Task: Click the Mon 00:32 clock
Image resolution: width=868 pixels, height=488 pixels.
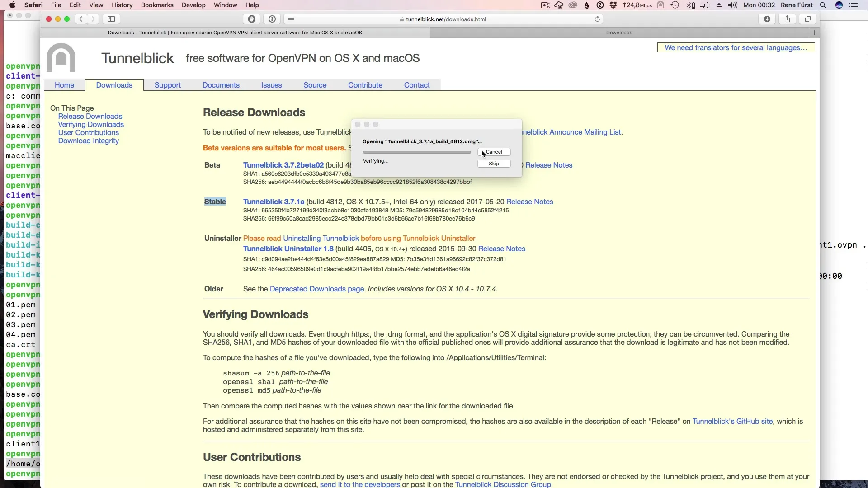Action: point(759,5)
